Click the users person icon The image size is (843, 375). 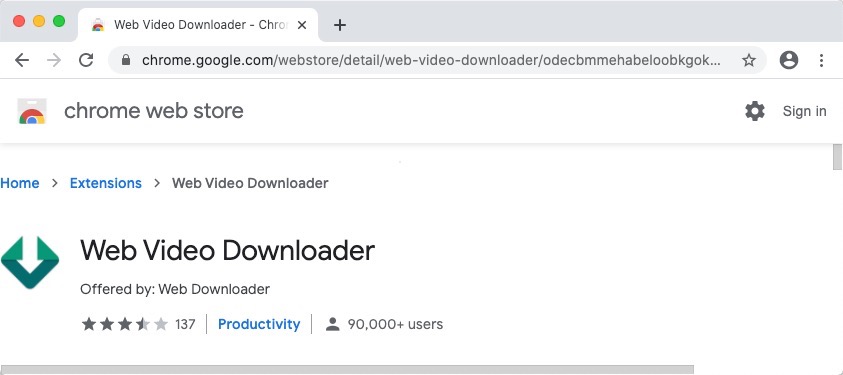click(333, 324)
